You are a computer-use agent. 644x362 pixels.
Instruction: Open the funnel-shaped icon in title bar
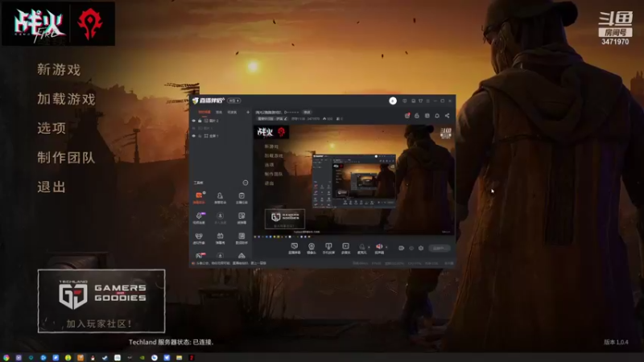(x=420, y=101)
